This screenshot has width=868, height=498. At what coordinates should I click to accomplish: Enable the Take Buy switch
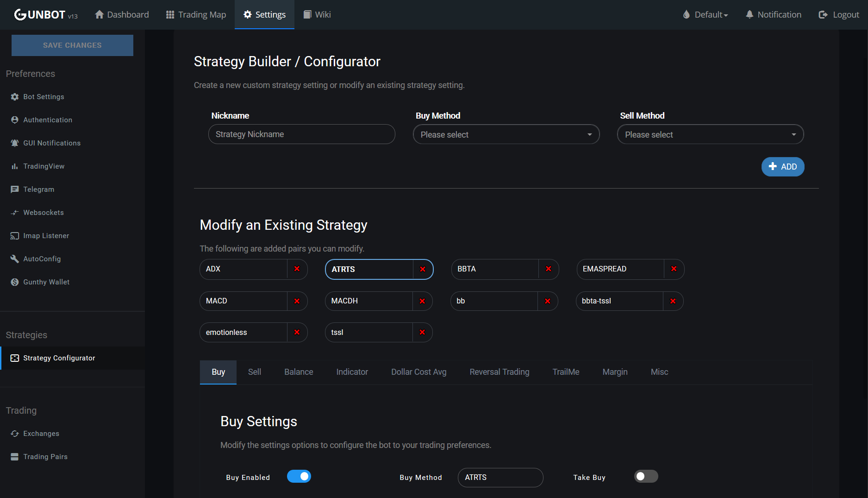646,477
